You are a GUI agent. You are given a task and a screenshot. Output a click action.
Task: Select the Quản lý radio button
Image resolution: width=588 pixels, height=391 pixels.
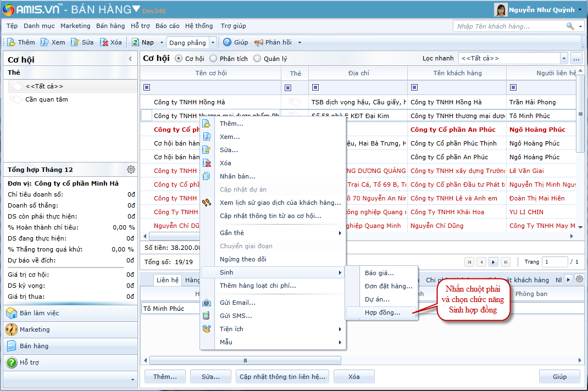257,59
